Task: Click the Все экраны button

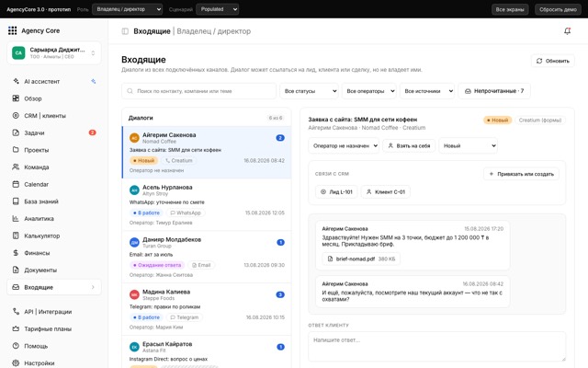Action: pos(510,9)
